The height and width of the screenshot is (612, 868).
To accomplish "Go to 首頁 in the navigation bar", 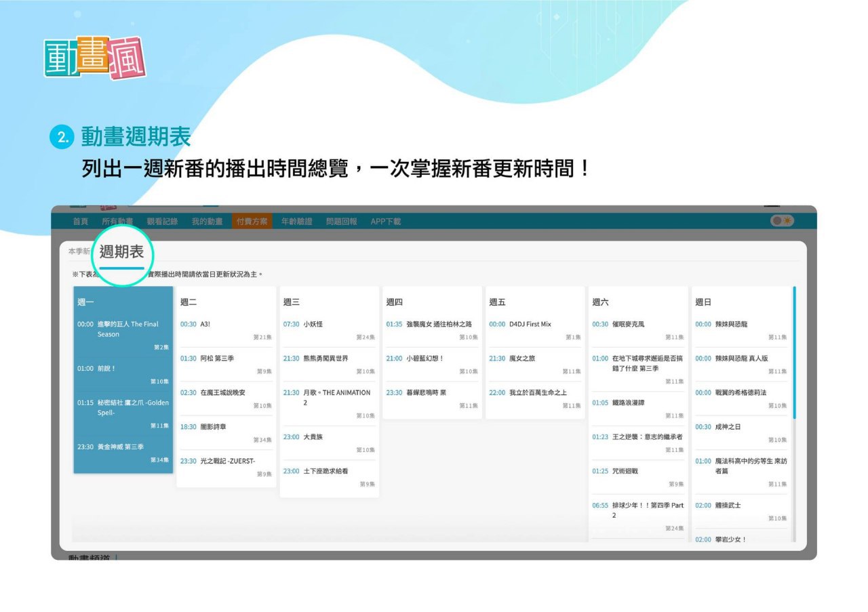I will click(81, 222).
